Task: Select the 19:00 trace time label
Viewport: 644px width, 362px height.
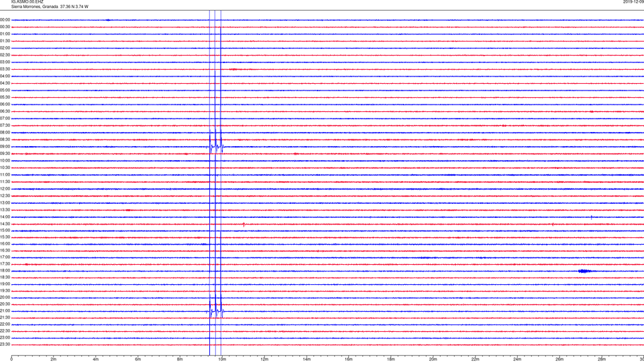Action: pos(5,284)
